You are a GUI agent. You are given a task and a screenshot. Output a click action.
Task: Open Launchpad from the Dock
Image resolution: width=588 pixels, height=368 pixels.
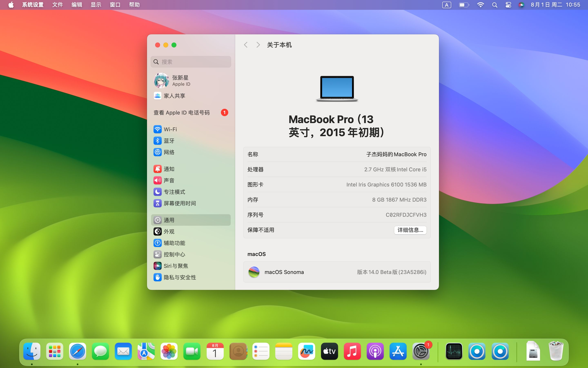55,351
